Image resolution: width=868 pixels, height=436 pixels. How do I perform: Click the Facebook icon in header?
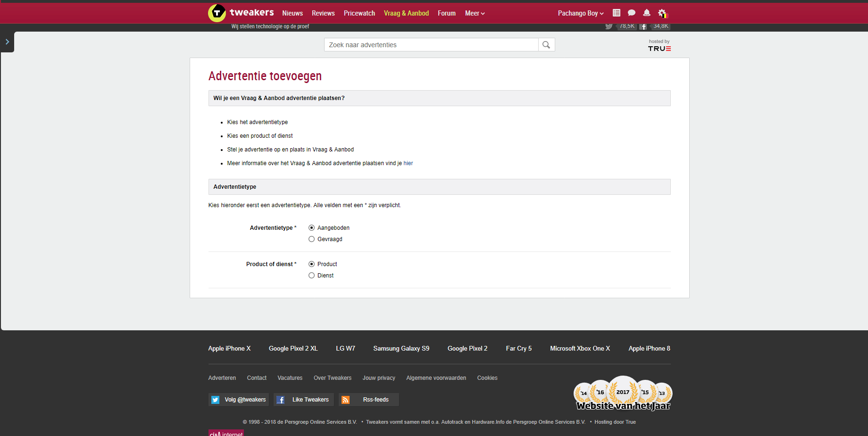643,26
